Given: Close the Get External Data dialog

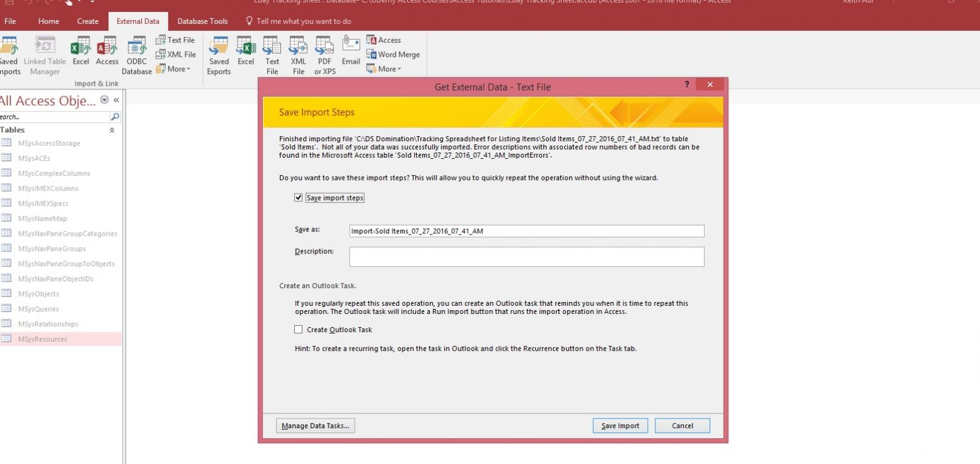Looking at the screenshot, I should coord(710,84).
